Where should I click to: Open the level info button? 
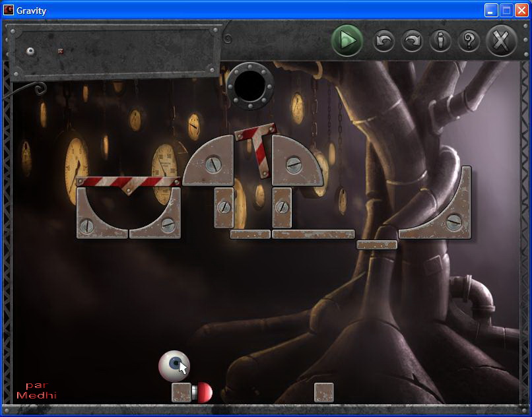(x=440, y=41)
